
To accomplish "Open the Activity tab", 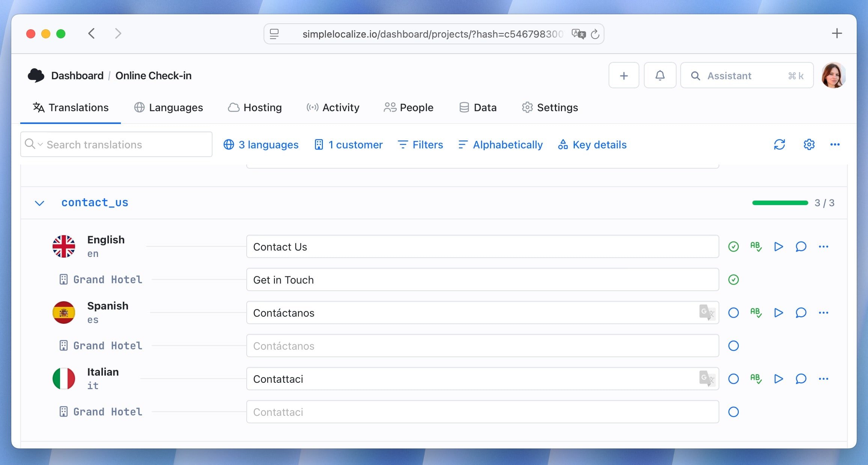I will (x=332, y=107).
